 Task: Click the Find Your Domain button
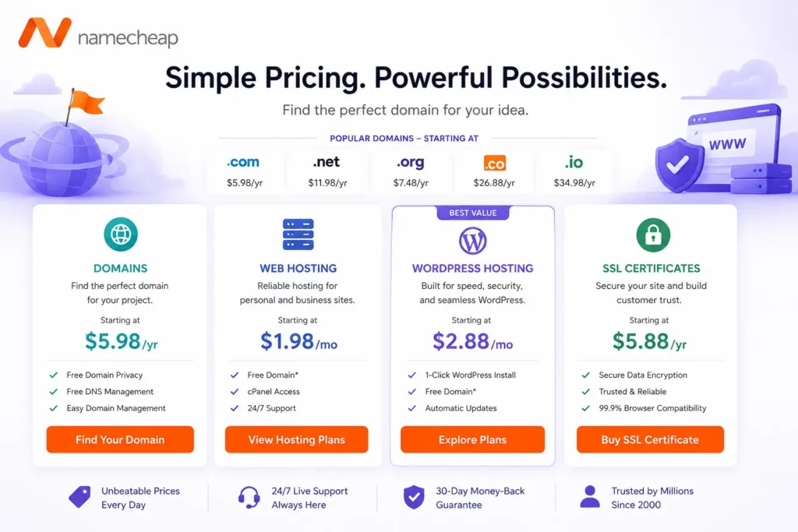(120, 439)
